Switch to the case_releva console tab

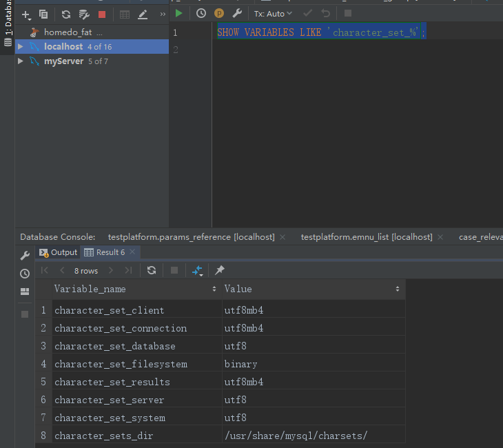pyautogui.click(x=480, y=237)
